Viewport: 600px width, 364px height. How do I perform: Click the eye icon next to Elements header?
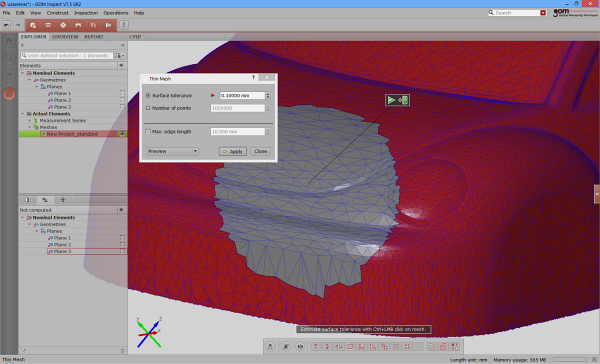tap(122, 65)
